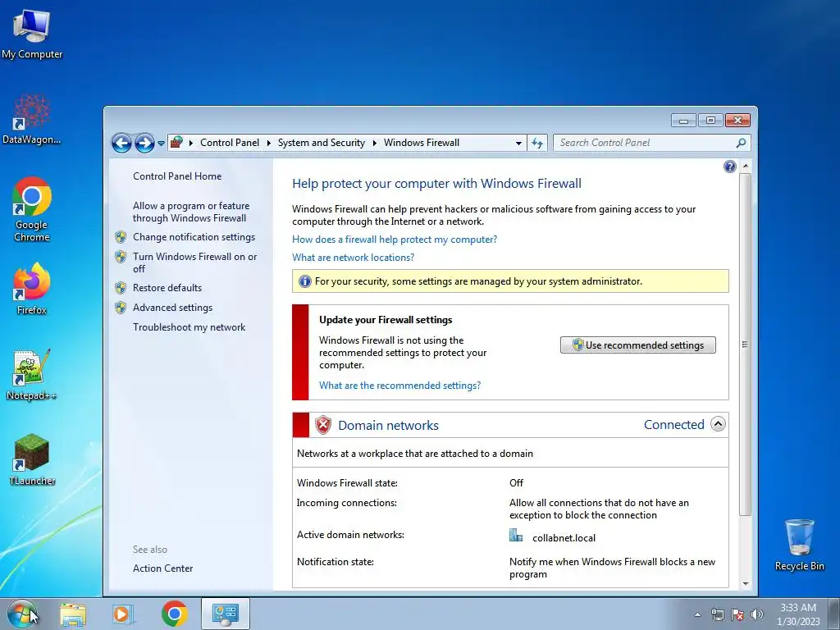Open Turn Windows Firewall on or off
Image resolution: width=840 pixels, height=630 pixels.
coord(195,262)
